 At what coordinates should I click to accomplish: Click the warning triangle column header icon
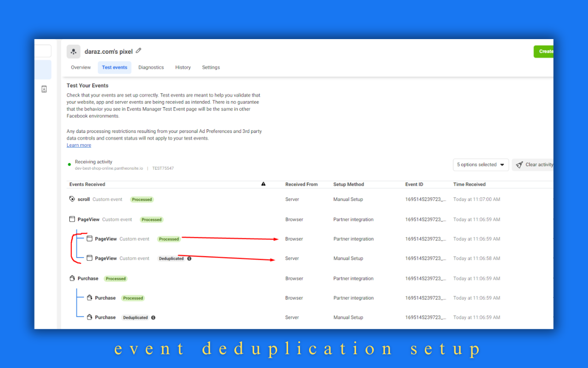[263, 184]
